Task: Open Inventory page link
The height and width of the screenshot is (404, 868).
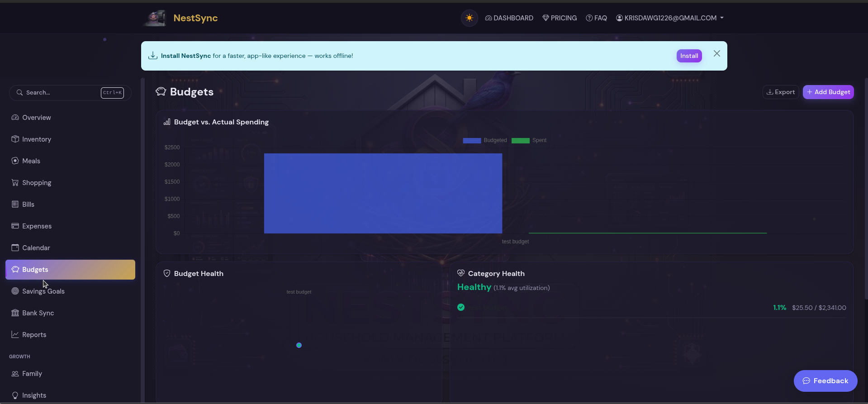Action: coord(70,139)
